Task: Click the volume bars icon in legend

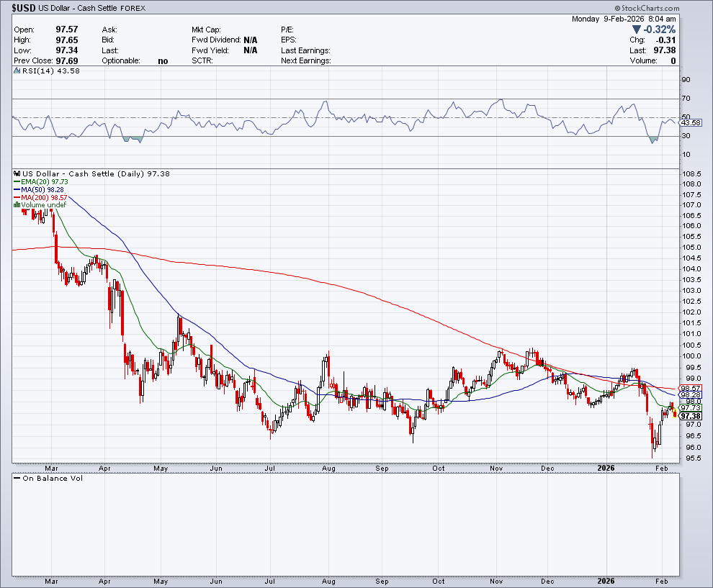Action: point(17,205)
